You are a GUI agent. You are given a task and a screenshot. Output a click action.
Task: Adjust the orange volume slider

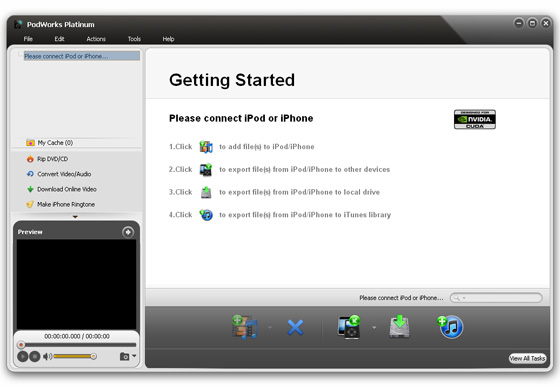74,356
